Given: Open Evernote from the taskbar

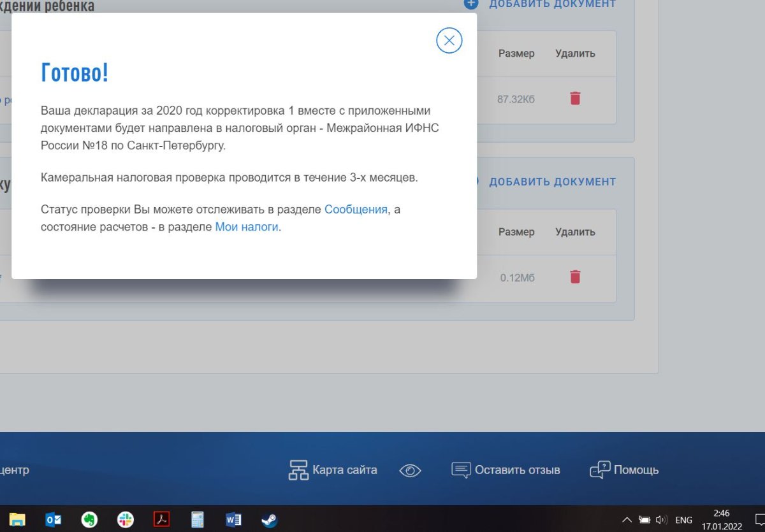Looking at the screenshot, I should point(89,520).
